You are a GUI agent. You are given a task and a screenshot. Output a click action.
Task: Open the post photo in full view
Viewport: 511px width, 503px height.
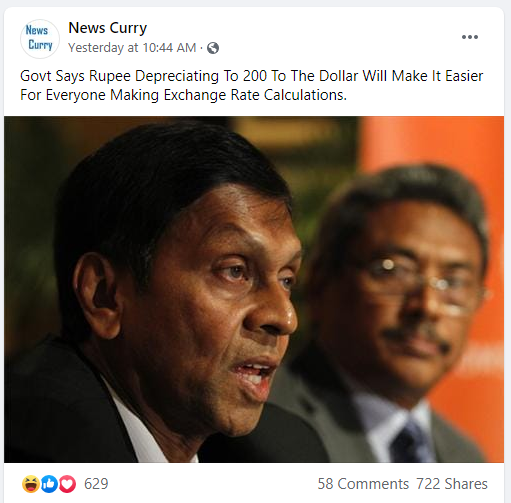point(254,289)
